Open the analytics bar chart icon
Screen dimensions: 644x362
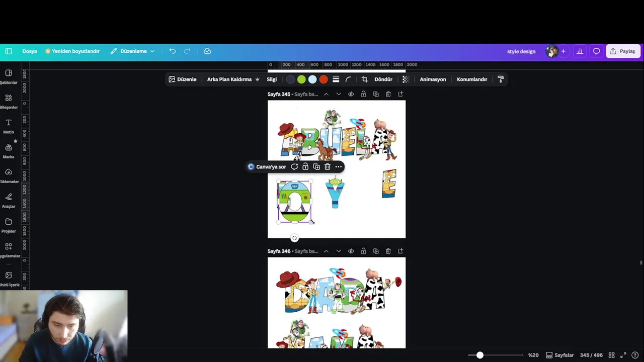click(580, 51)
